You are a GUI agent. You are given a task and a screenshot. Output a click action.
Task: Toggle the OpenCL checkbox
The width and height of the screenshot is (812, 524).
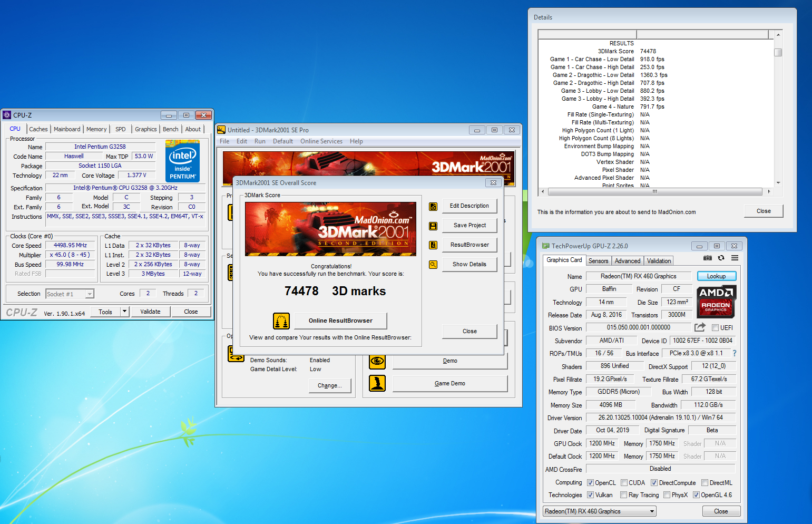[591, 482]
